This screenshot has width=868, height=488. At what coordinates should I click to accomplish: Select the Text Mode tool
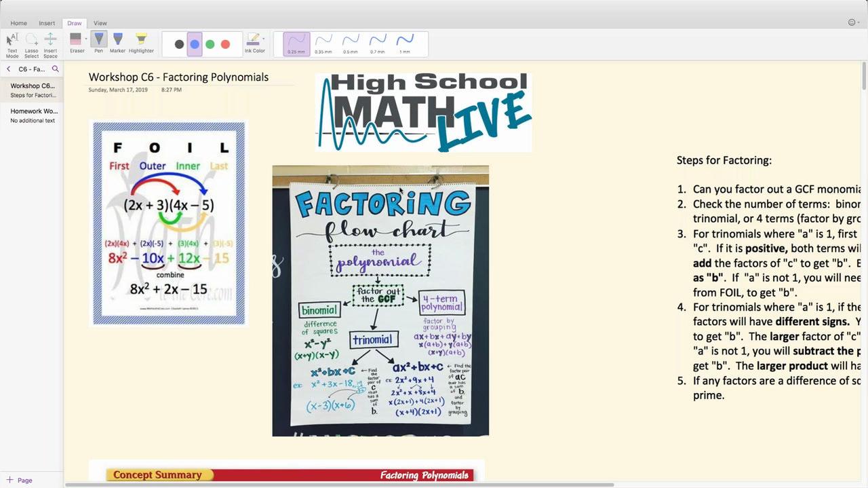click(x=12, y=43)
